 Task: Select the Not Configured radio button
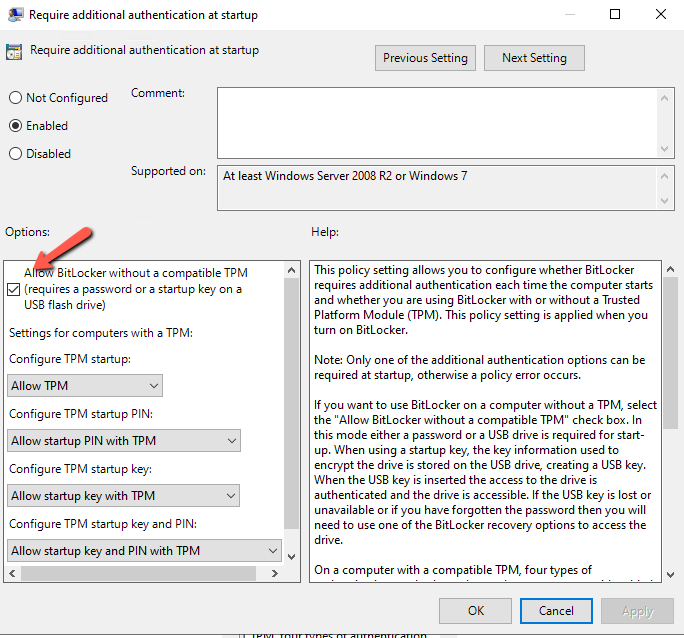[15, 98]
